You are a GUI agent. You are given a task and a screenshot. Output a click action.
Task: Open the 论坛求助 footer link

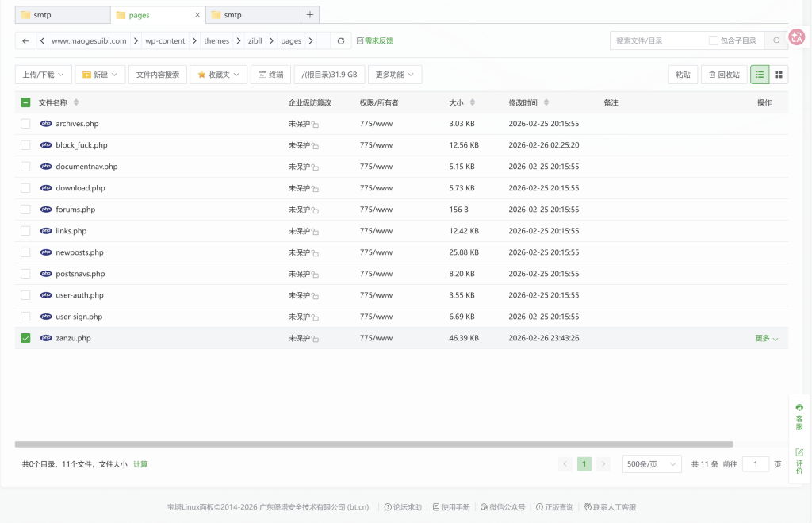403,507
